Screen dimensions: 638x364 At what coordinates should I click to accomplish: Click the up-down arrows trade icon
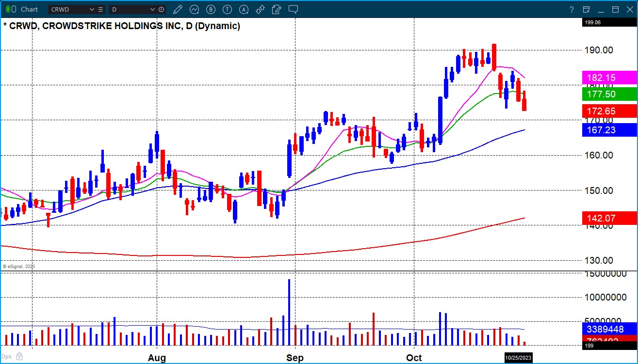point(260,9)
